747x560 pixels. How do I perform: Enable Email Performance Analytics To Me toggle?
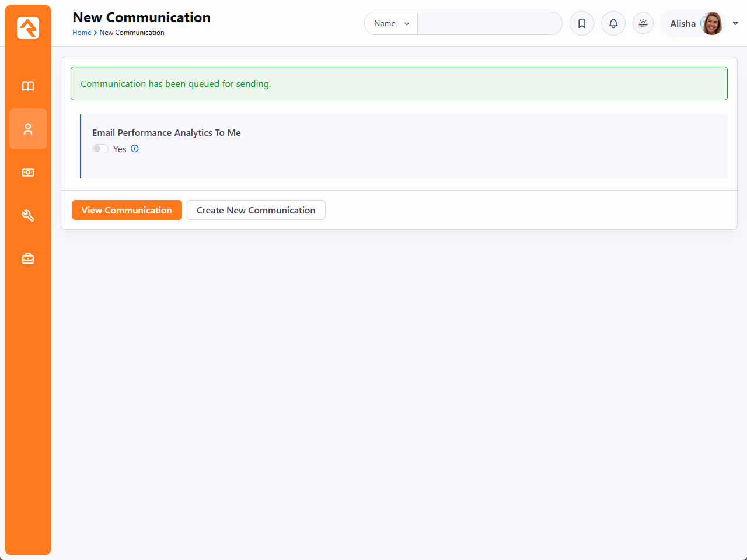point(100,149)
